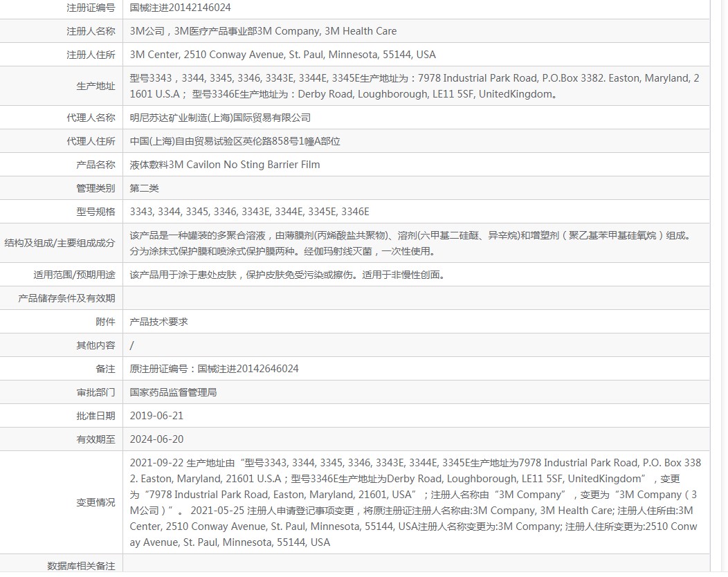This screenshot has height=577, width=728.
Task: Select the 适用范围/预期用途 label
Action: coord(74,275)
